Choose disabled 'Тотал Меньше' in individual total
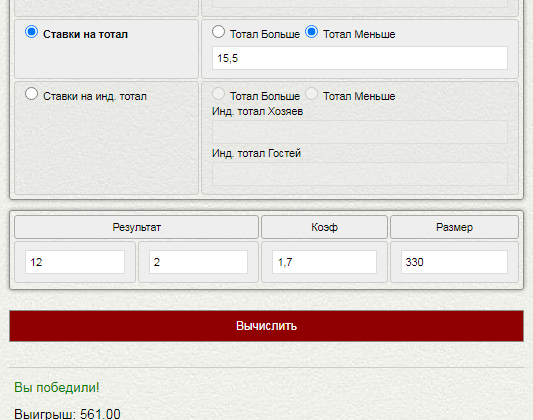Image resolution: width=533 pixels, height=420 pixels. coord(311,94)
